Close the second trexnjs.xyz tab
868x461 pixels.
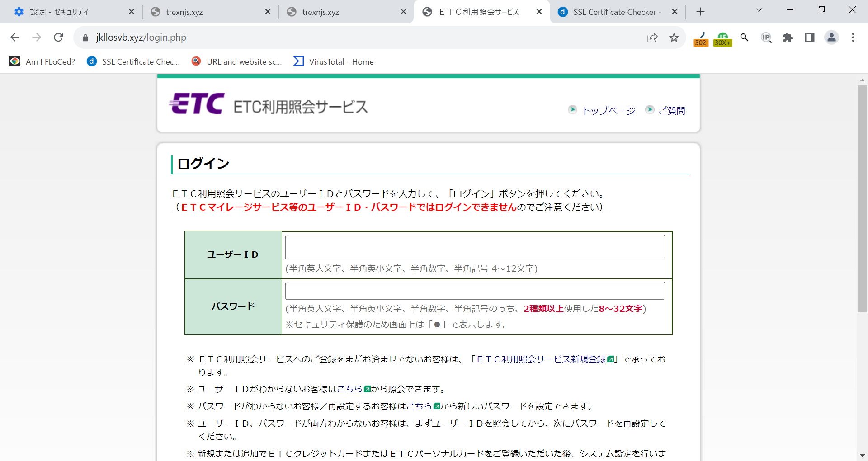404,12
